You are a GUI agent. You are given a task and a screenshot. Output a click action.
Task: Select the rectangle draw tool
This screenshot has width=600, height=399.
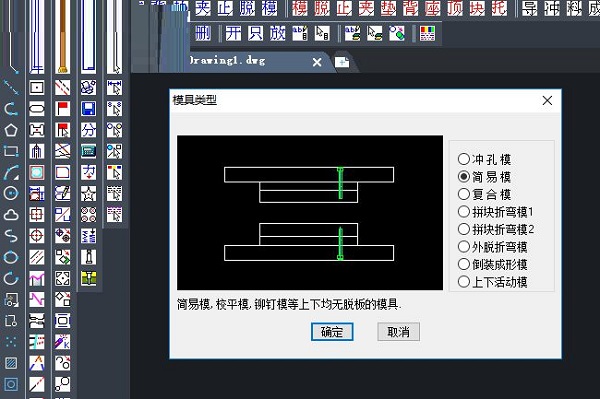pyautogui.click(x=11, y=151)
